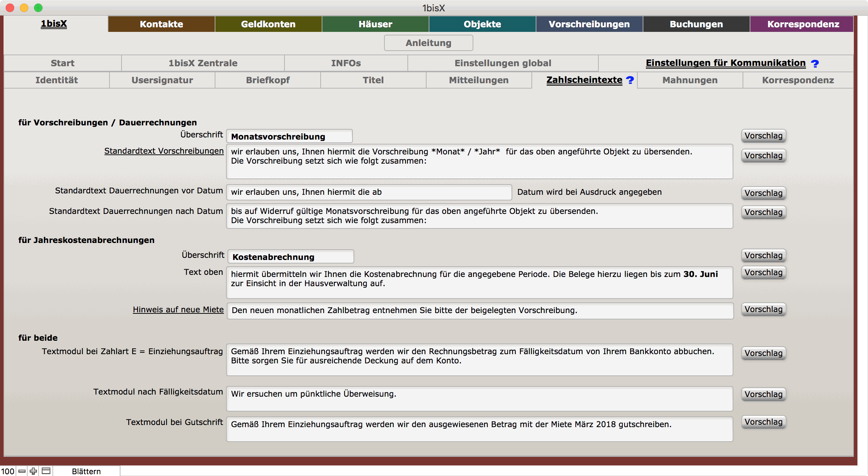Click the Dauerrechnungen nach Datum text field
This screenshot has height=476, width=868.
[480, 216]
